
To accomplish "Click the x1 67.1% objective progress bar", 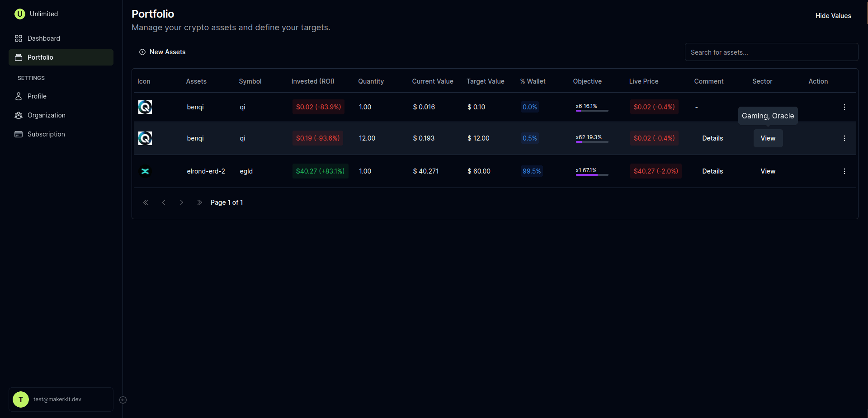I will pos(592,174).
